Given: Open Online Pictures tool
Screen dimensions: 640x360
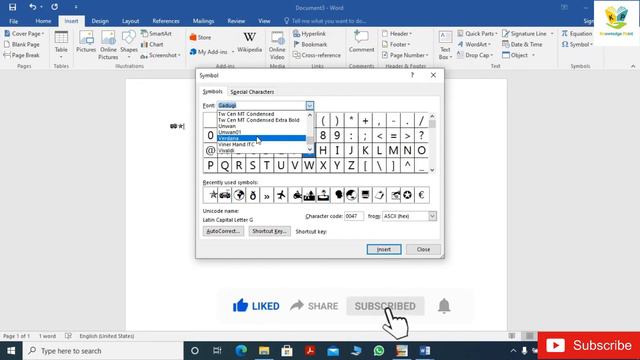Looking at the screenshot, I should 108,45.
